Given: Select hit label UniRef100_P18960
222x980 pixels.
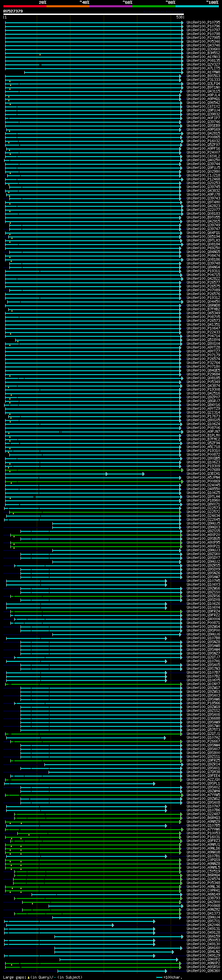Looking at the screenshot, I should point(203,500).
